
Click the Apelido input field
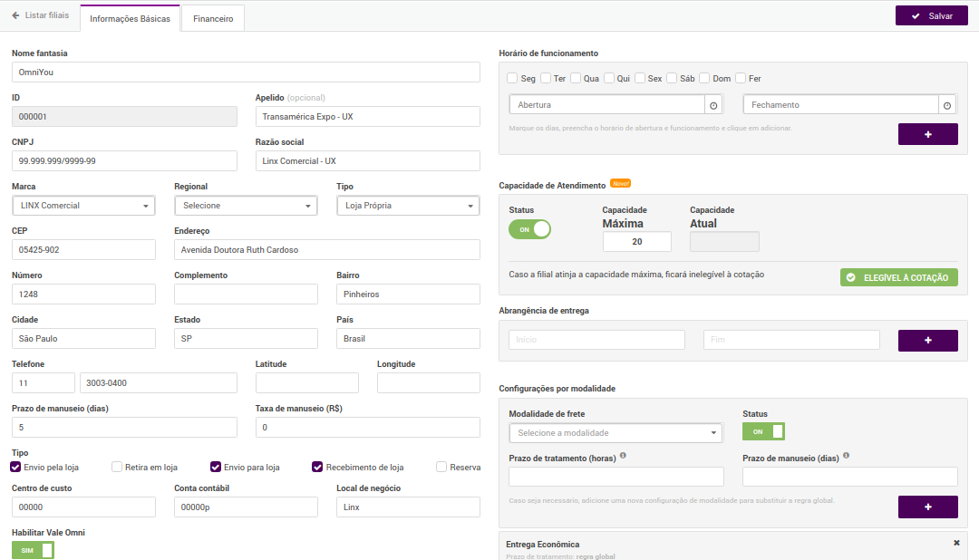coord(368,117)
